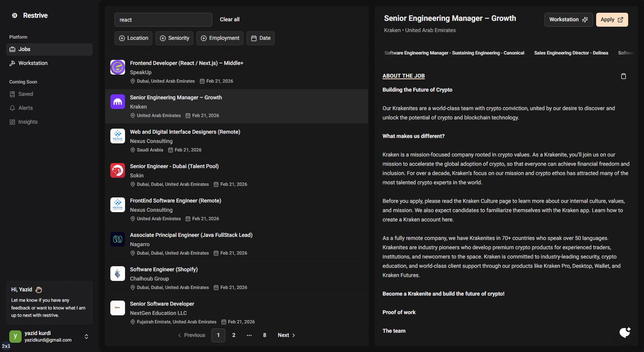Open the heart feedback widget icon
The width and height of the screenshot is (644, 352).
coord(625,332)
